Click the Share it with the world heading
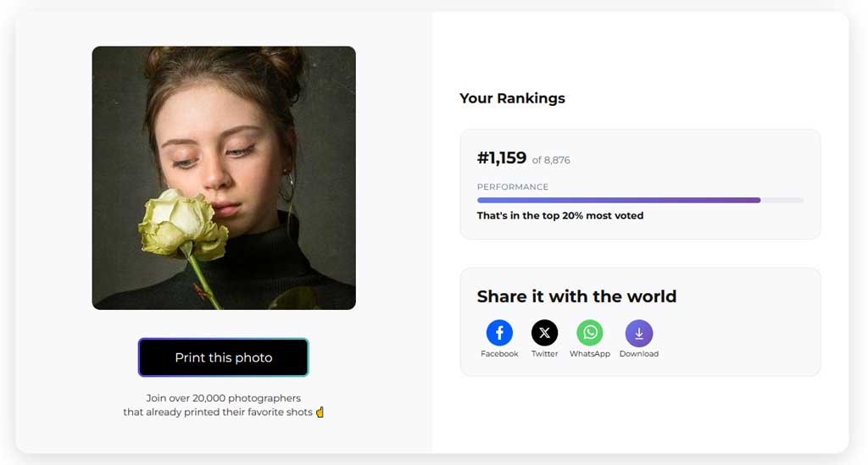 [576, 296]
